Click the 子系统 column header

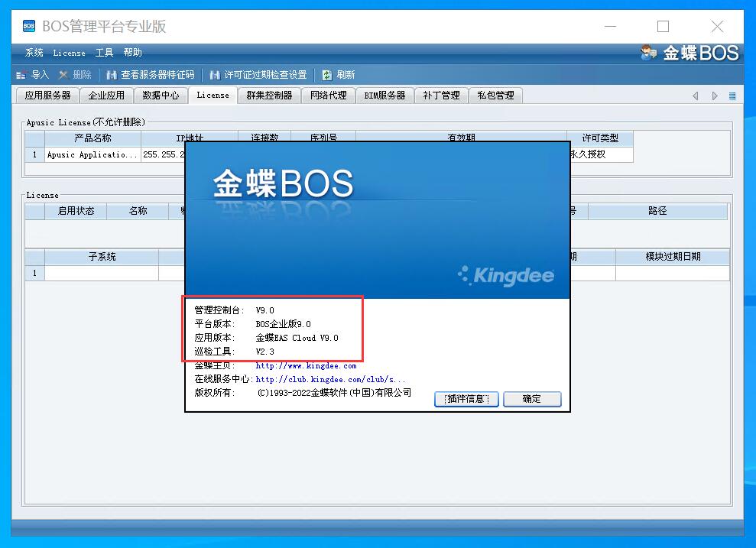click(x=102, y=257)
